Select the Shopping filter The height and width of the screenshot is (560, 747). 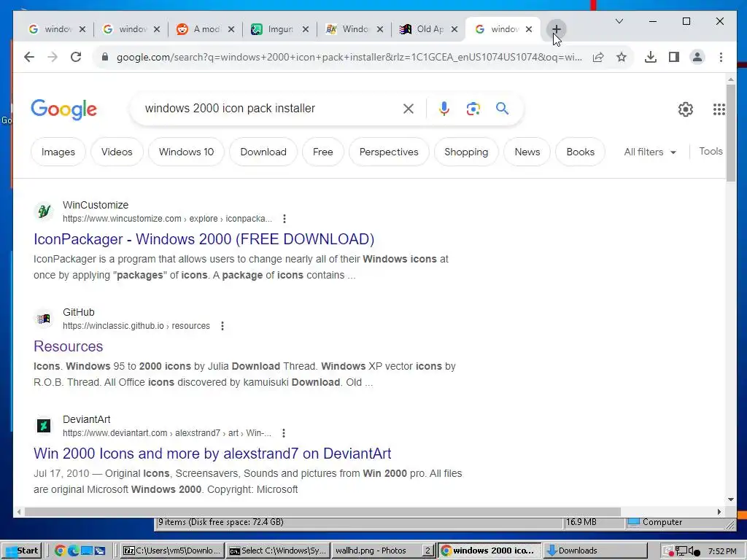[x=466, y=152]
